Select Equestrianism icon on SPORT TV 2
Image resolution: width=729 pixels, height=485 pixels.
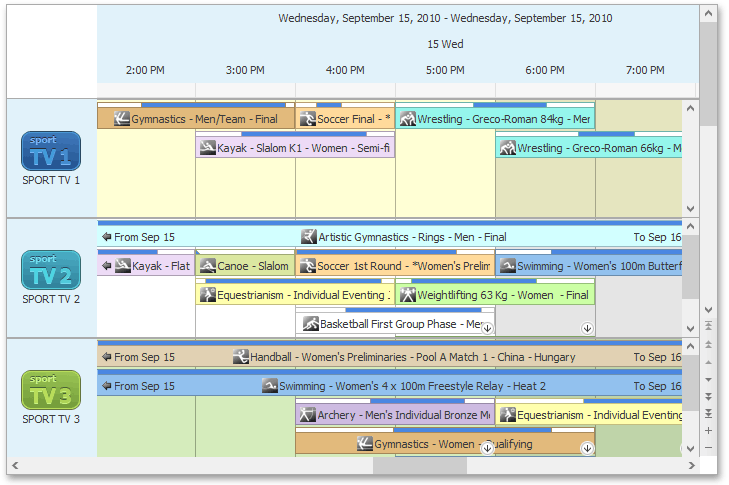click(208, 295)
